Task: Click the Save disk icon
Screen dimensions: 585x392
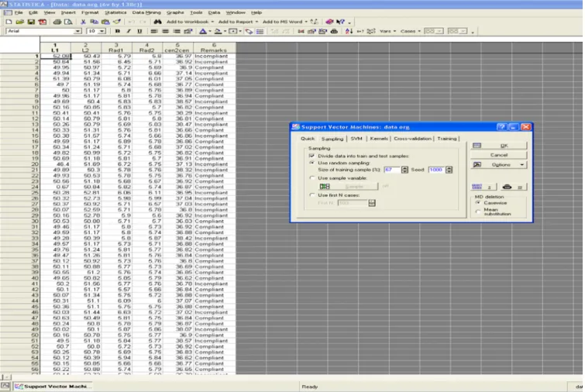Action: (x=31, y=22)
